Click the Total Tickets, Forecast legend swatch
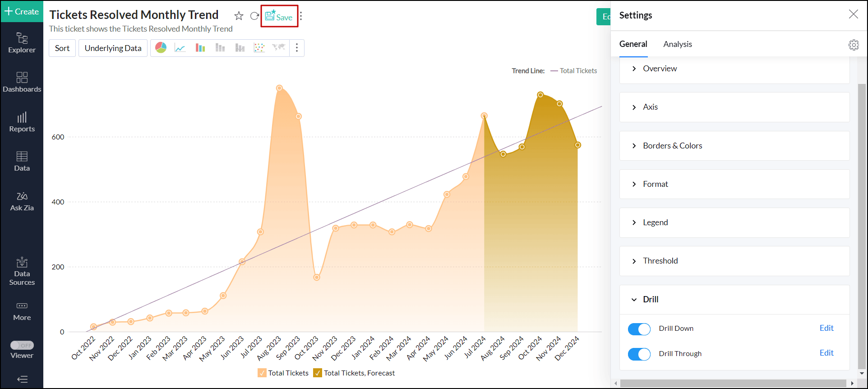Image resolution: width=868 pixels, height=389 pixels. pyautogui.click(x=318, y=373)
